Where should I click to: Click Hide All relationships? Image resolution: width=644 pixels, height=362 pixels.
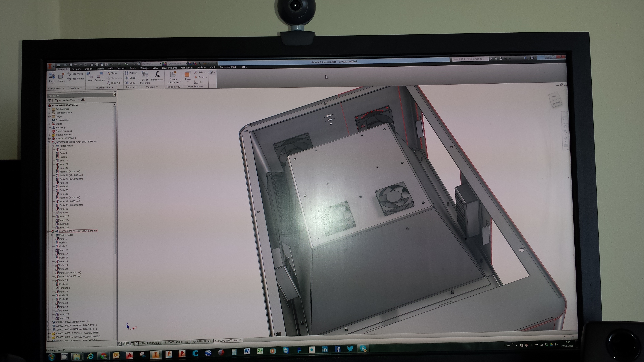pyautogui.click(x=113, y=83)
